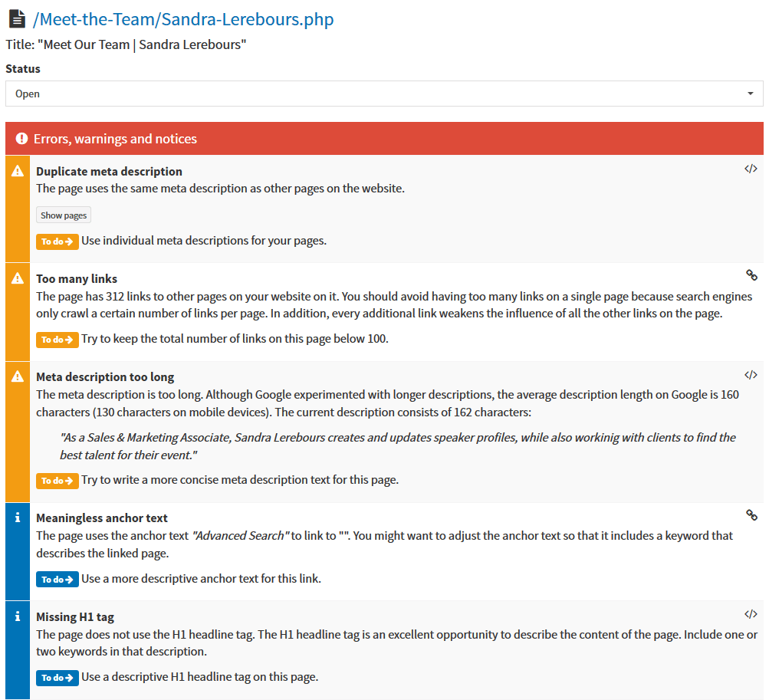Image resolution: width=769 pixels, height=700 pixels.
Task: Click the Meaningless anchor text info icon
Action: [x=18, y=518]
